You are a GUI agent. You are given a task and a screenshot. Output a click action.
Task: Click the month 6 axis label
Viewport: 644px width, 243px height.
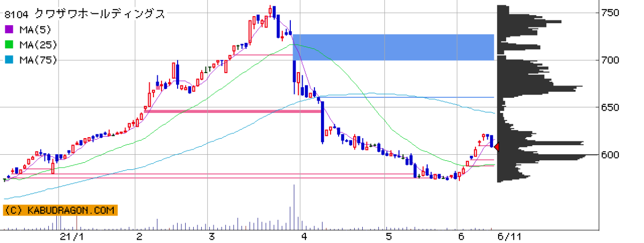[x=461, y=237]
